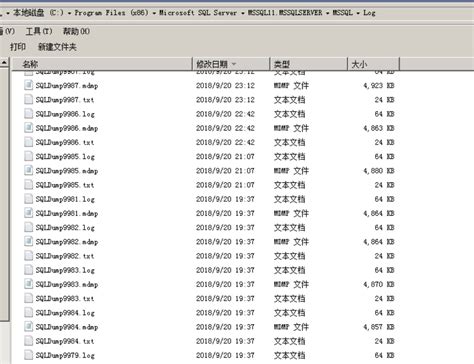Screen dimensions: 474x364
Task: Expand the arrow after 本地磁盘 (C:)
Action: click(x=69, y=13)
